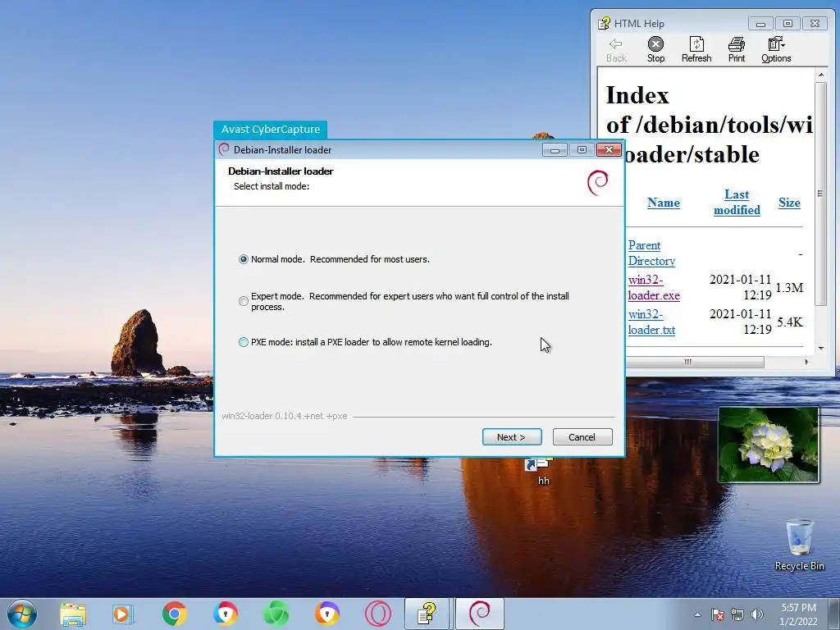Open Parent Directory link
This screenshot has height=630, width=840.
click(651, 253)
